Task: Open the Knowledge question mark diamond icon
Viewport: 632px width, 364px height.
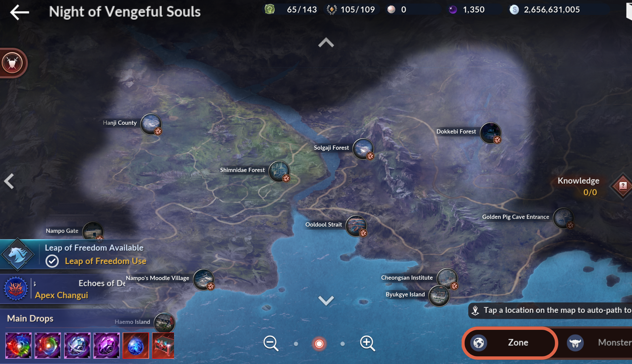Action: click(x=623, y=186)
